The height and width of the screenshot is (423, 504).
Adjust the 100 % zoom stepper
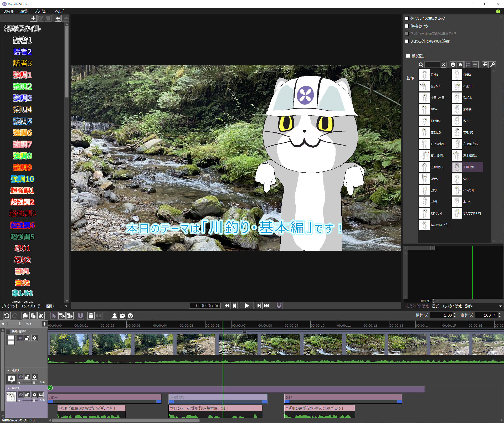pos(433,301)
